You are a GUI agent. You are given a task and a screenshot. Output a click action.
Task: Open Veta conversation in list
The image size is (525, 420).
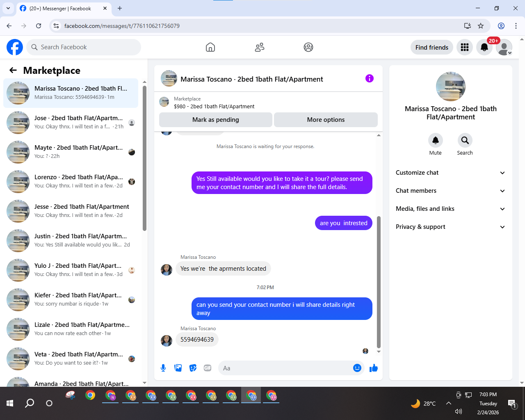click(71, 359)
